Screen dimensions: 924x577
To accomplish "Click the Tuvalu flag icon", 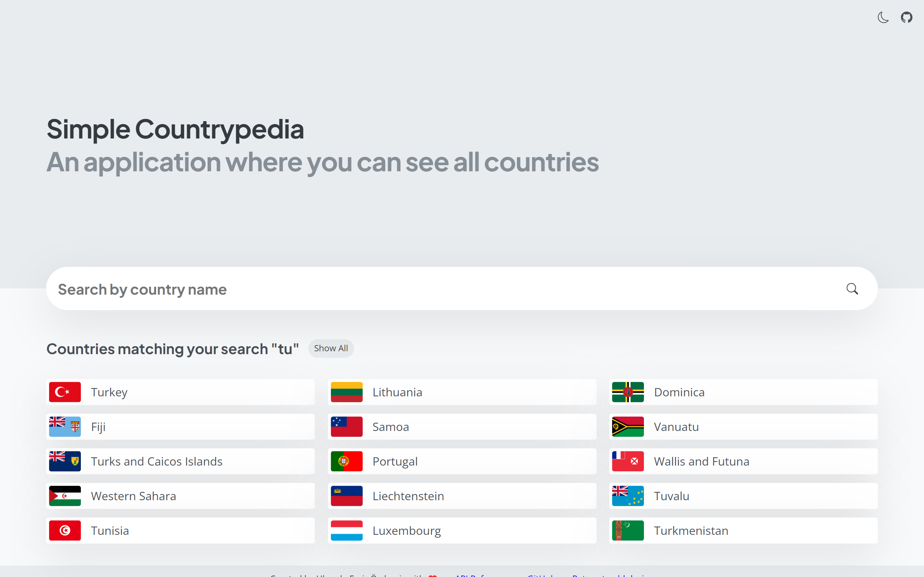I will [x=628, y=496].
